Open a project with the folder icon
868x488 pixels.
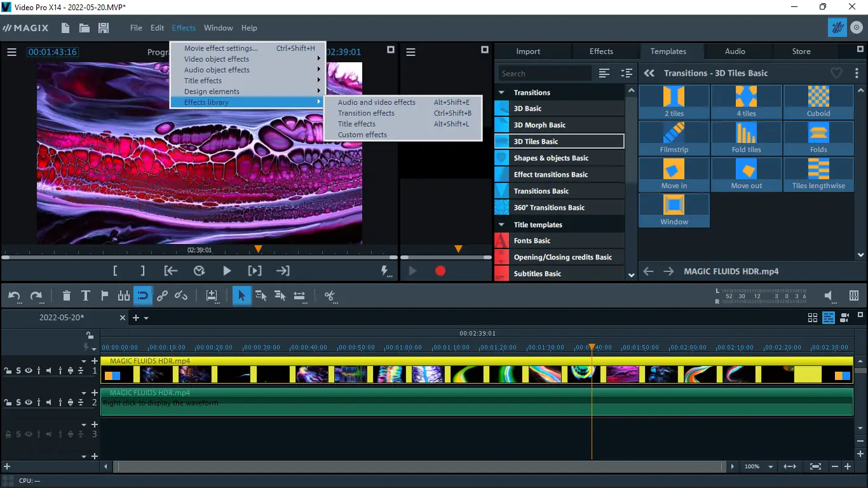[x=84, y=28]
